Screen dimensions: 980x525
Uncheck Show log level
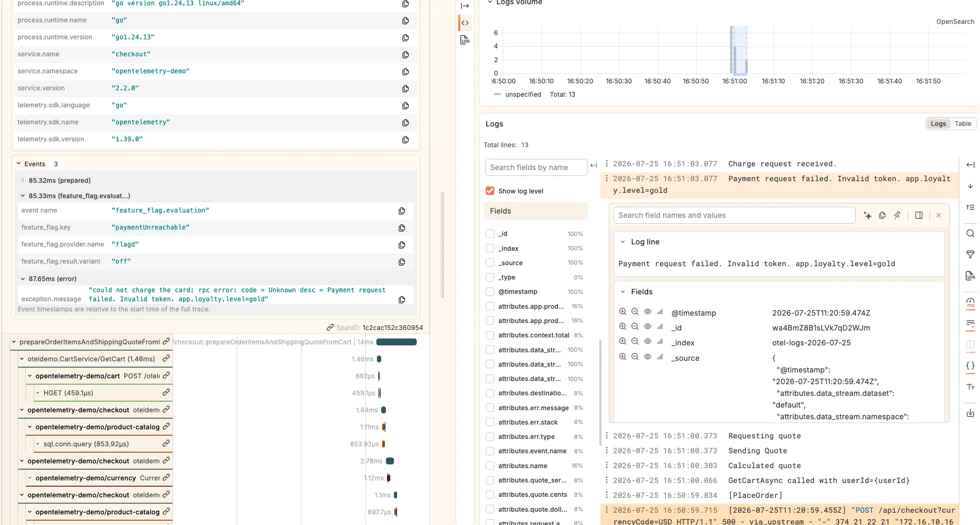[x=490, y=191]
